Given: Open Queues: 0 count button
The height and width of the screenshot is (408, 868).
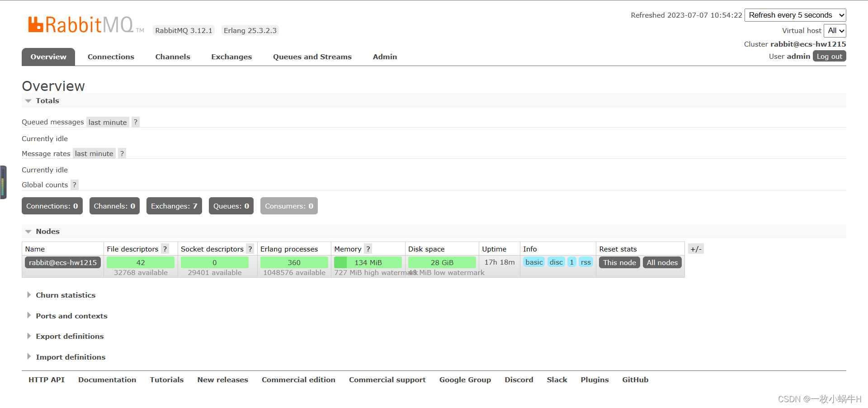Looking at the screenshot, I should pos(231,206).
